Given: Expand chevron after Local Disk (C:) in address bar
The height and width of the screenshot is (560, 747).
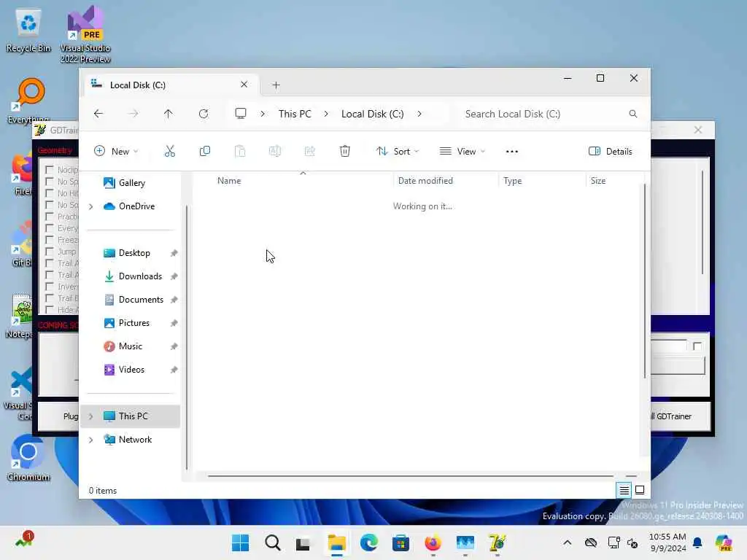Looking at the screenshot, I should click(x=419, y=114).
